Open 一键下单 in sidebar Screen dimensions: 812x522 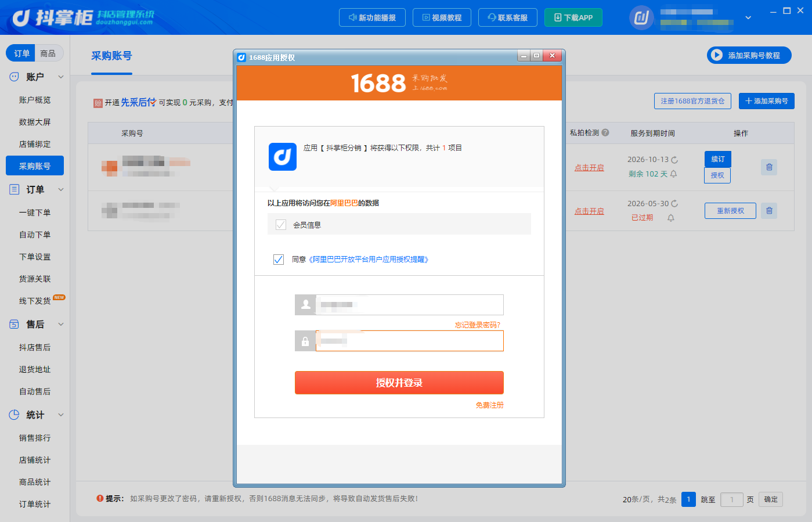click(35, 213)
